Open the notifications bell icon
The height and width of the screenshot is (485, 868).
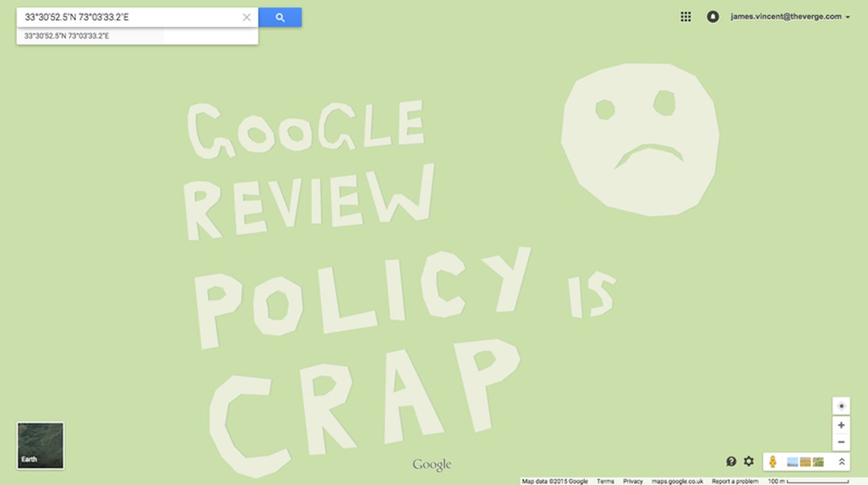(x=713, y=17)
